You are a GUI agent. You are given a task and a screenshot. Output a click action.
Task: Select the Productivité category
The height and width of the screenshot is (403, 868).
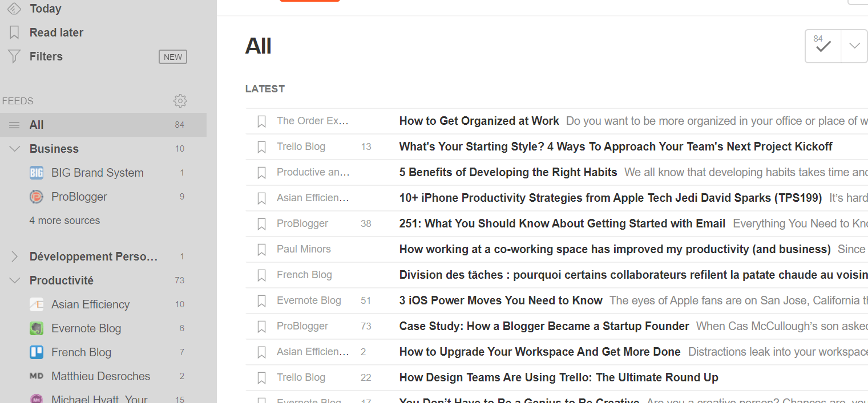(x=62, y=280)
